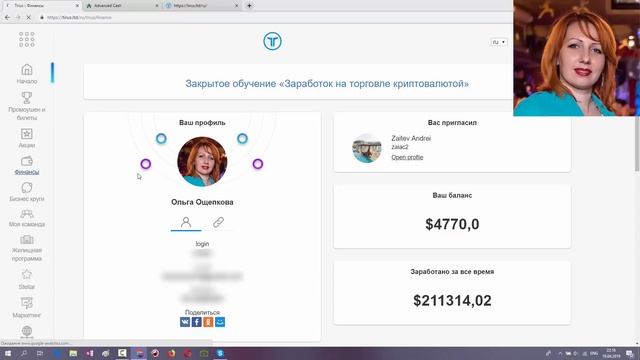Click the Вас пригласил heading
This screenshot has height=360, width=640.
[x=452, y=122]
